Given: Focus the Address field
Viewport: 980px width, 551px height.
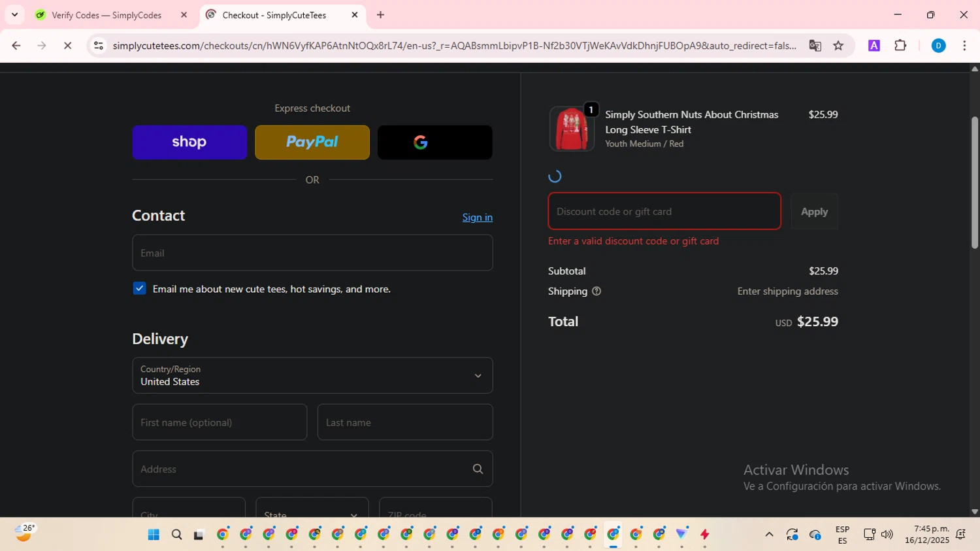Looking at the screenshot, I should tap(312, 469).
